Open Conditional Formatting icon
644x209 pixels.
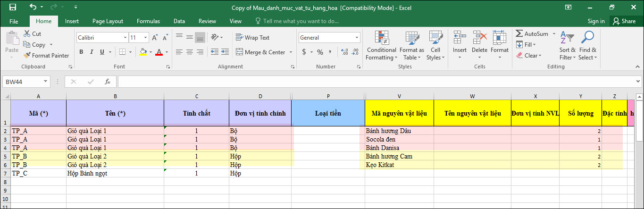[381, 38]
